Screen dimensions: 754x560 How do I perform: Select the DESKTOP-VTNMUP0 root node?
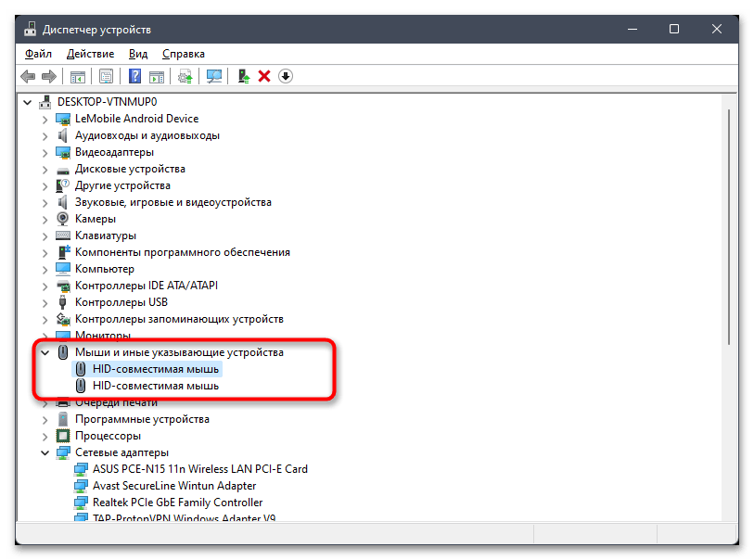[107, 102]
